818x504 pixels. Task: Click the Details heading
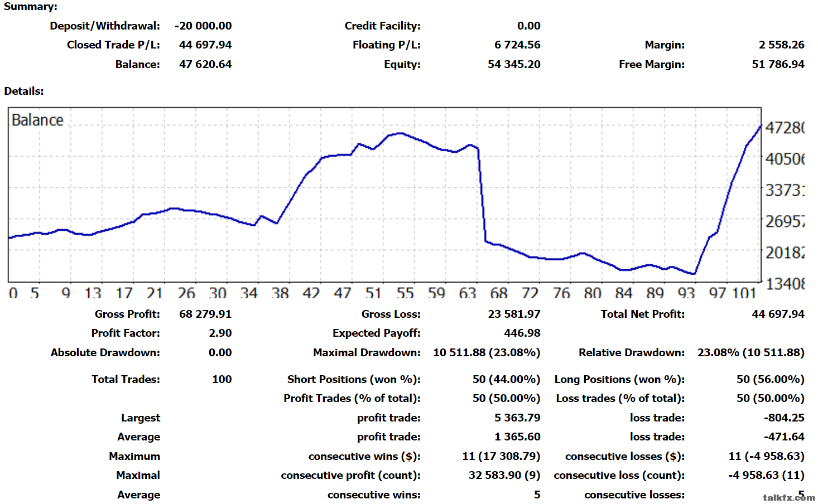click(24, 91)
